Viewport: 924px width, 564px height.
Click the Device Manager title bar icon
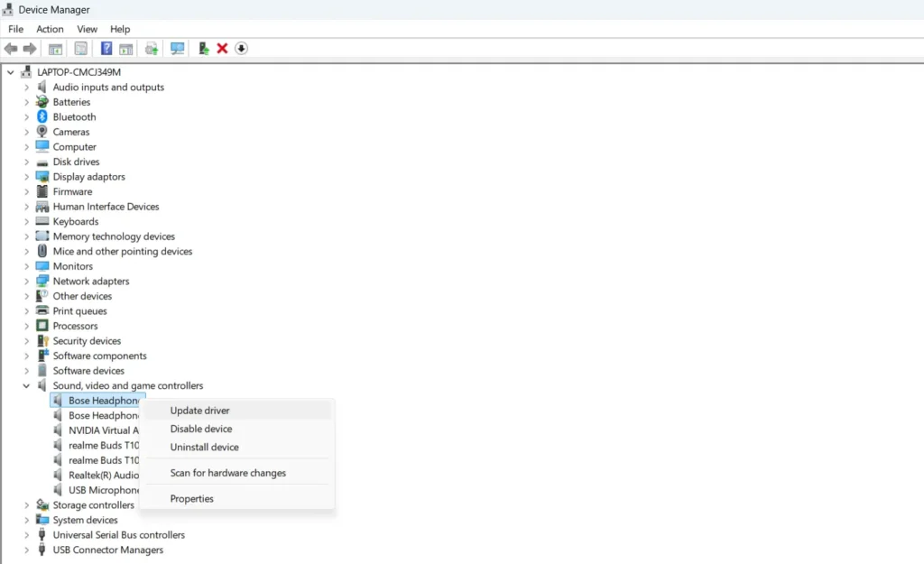(x=7, y=9)
